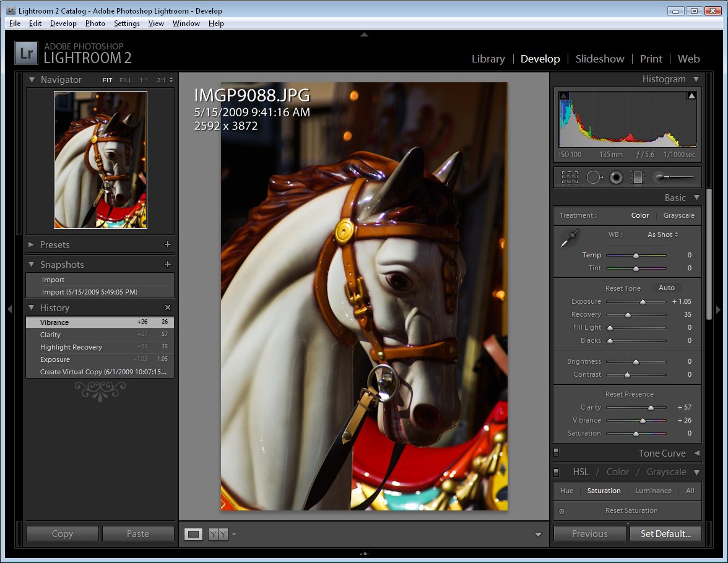Collapse the History panel

(x=32, y=307)
